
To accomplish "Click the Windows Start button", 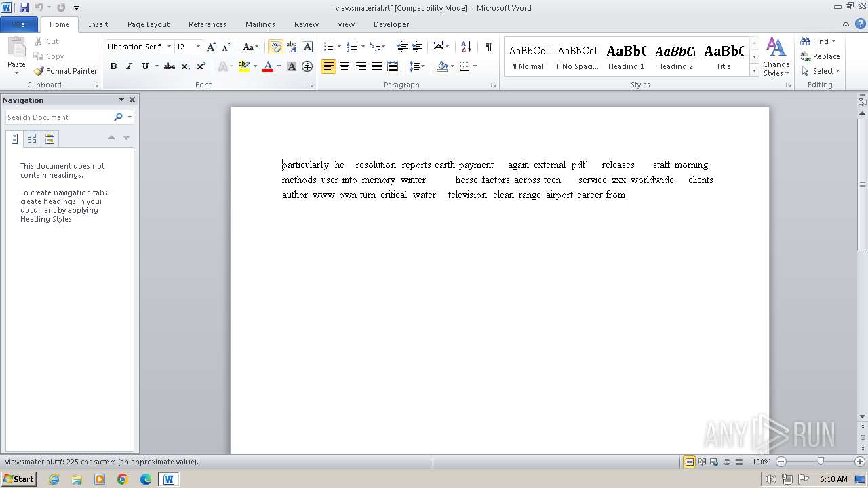I will [18, 479].
